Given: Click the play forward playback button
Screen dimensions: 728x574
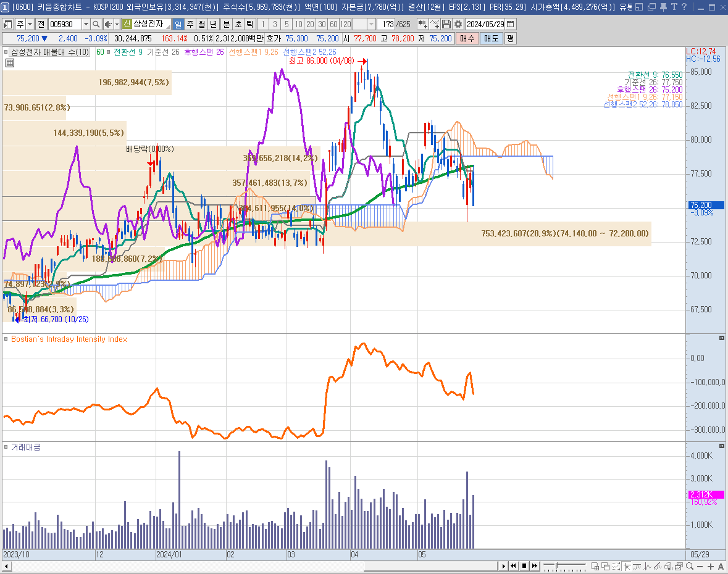Looking at the screenshot, I should 503,566.
